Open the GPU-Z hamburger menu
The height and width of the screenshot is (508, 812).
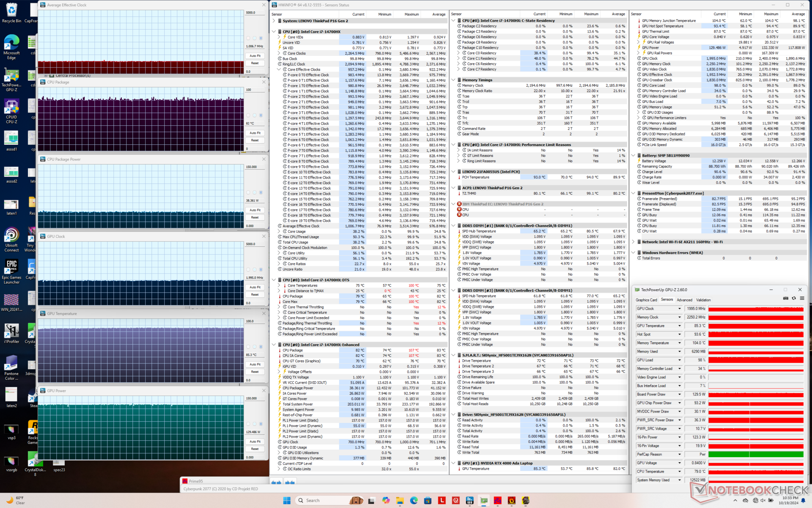802,298
